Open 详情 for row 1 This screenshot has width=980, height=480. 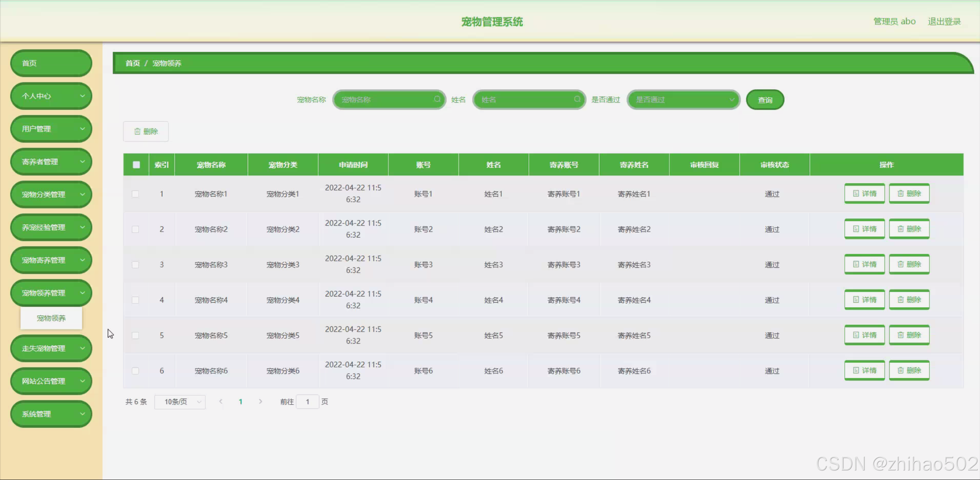click(864, 193)
